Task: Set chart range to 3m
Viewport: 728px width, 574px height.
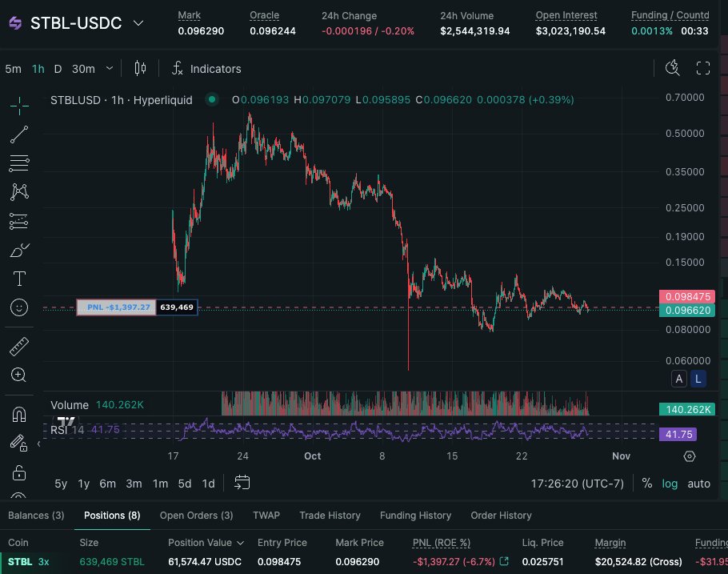Action: (x=134, y=484)
